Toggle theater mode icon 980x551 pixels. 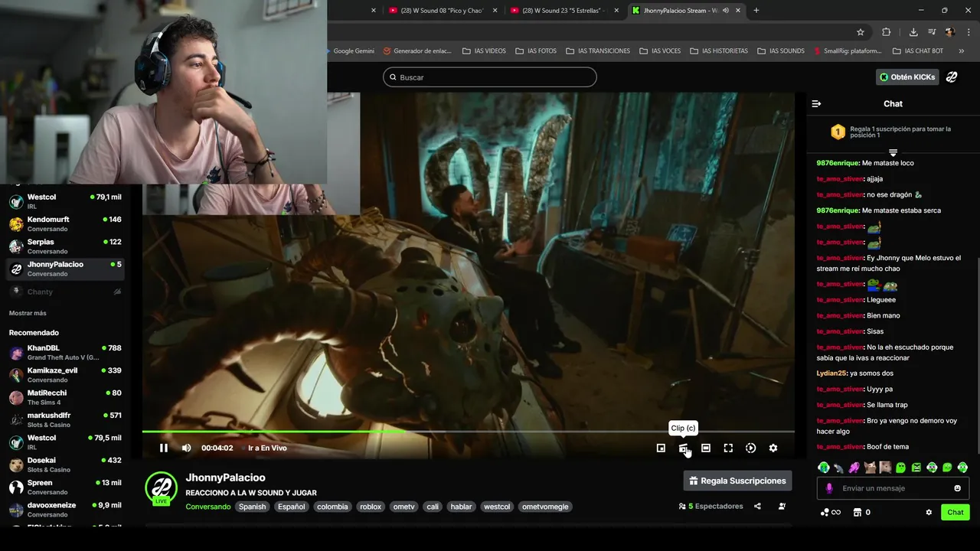click(706, 448)
